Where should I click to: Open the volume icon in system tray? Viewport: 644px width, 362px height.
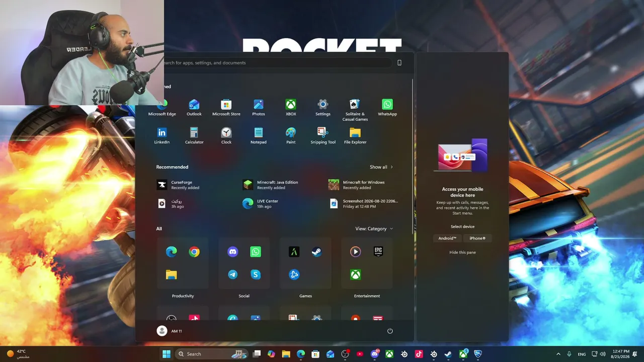coord(603,354)
